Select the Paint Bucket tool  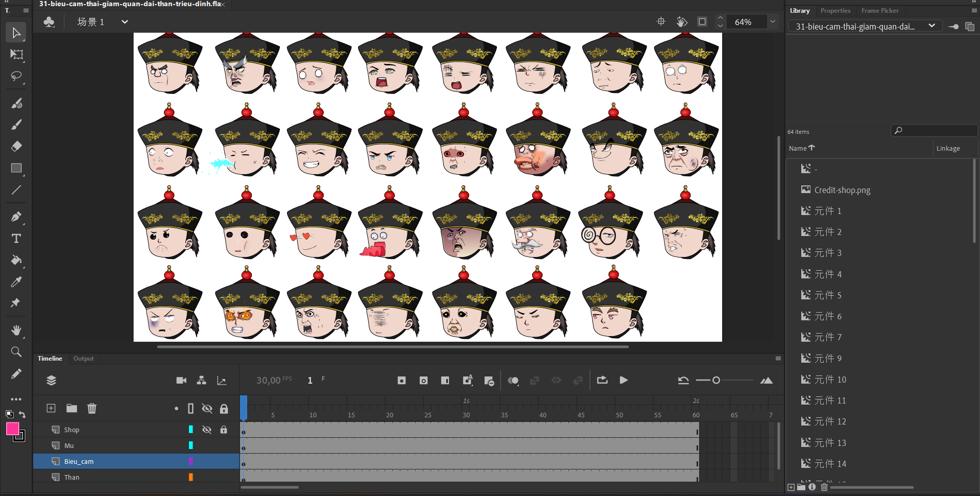[16, 260]
